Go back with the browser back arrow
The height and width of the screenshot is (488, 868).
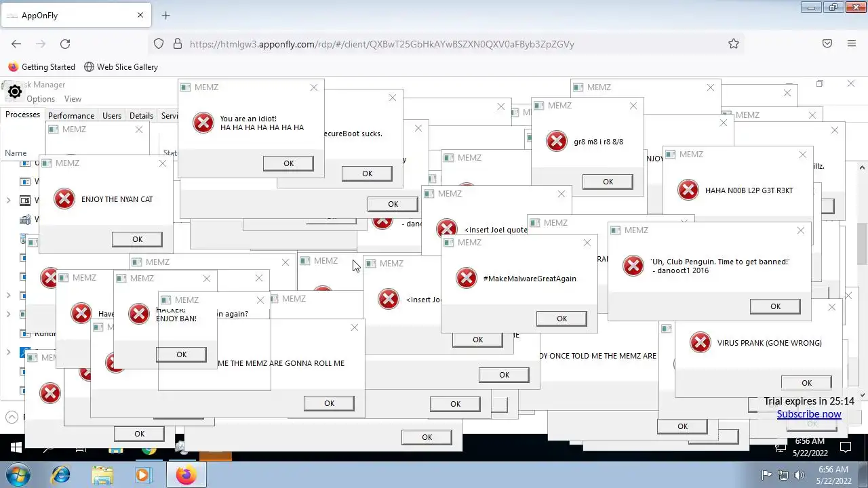pos(16,43)
